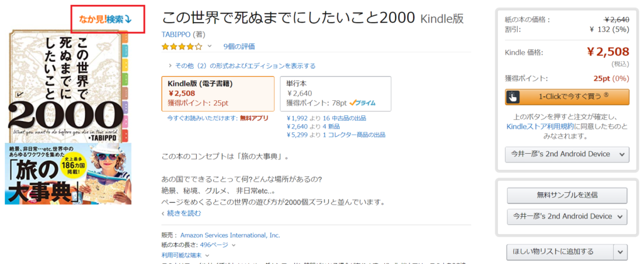Viewport: 644px width, 264px height.
Task: Expand その他(2)の形式およびエディション list
Action: (x=242, y=66)
